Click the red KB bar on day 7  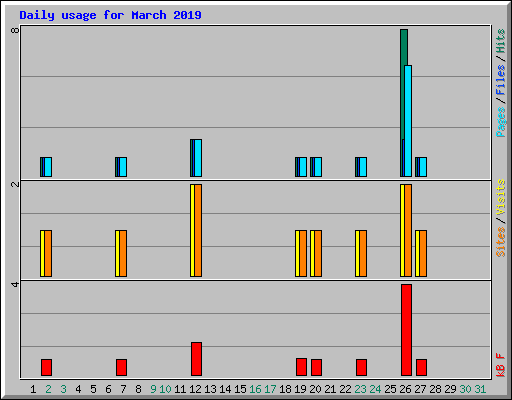point(121,367)
